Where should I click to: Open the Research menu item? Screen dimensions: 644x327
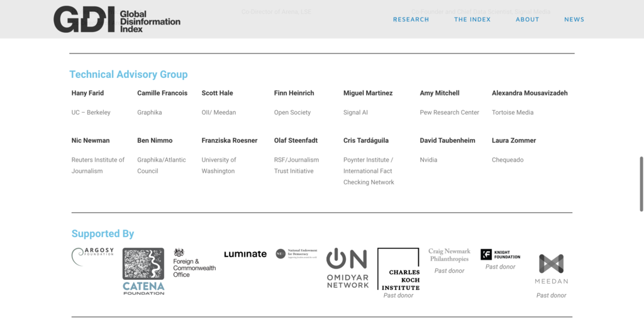coord(411,19)
